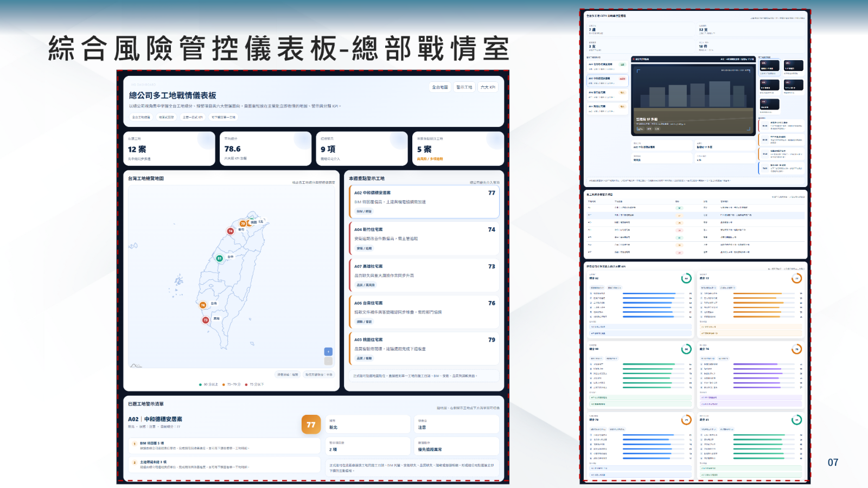Click the 品質 / 高風險 tag on A07 card
This screenshot has height=488, width=868.
coord(366,285)
